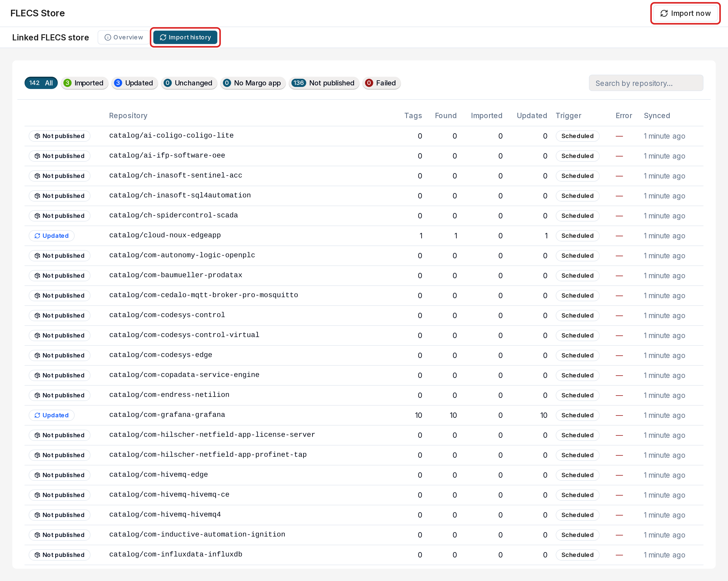Click package icon in ai-ifp-software-oee row

point(38,156)
